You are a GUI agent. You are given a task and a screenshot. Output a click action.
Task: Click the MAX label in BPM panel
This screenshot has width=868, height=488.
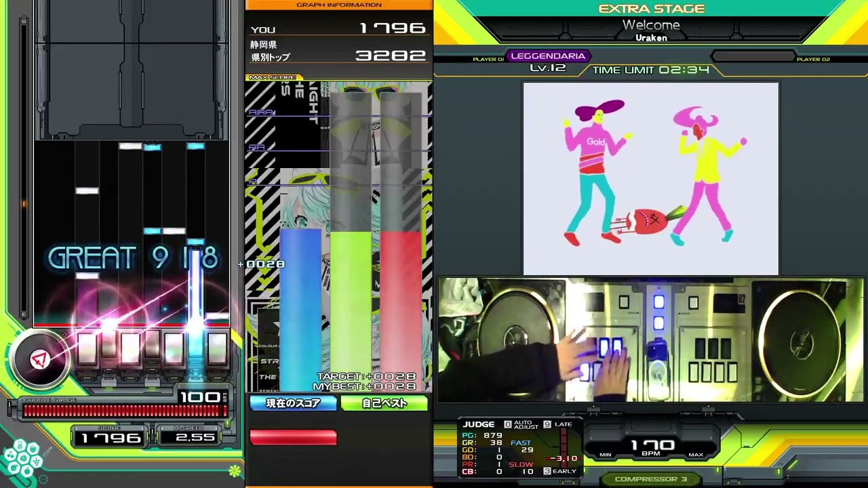pos(696,455)
